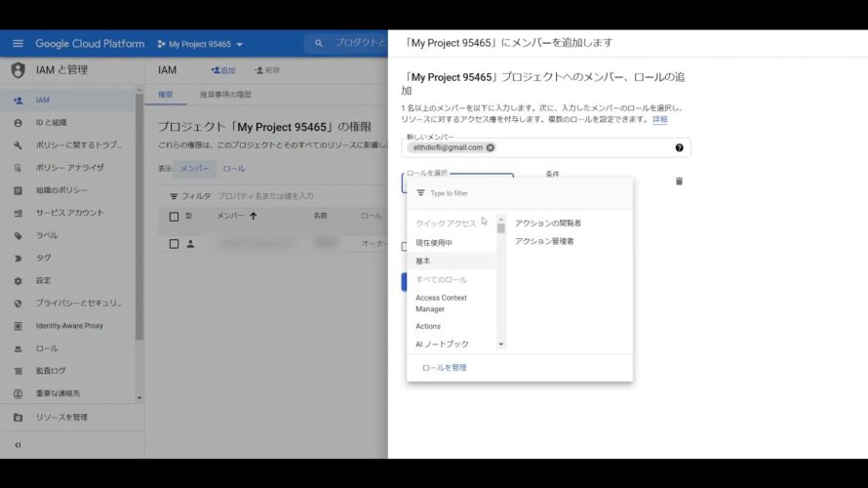Image resolution: width=868 pixels, height=488 pixels.
Task: Click the policy troubleshooter wrench icon
Action: pos(18,145)
